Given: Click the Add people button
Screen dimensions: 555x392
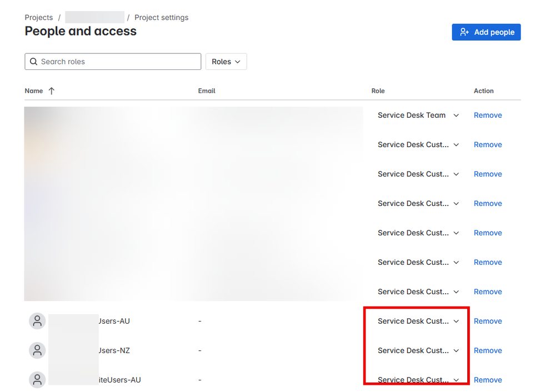Looking at the screenshot, I should (x=486, y=32).
